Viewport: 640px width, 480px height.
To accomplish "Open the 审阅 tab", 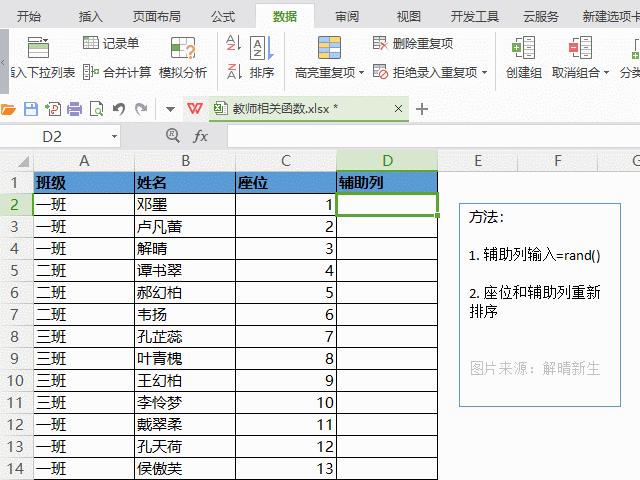I will point(347,17).
